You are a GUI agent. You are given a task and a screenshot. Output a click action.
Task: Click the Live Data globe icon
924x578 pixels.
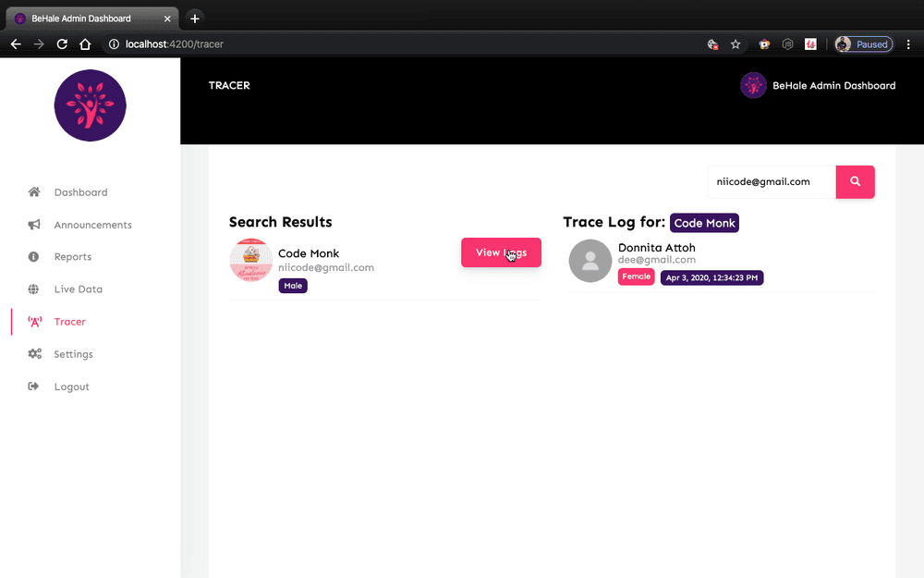(x=34, y=289)
